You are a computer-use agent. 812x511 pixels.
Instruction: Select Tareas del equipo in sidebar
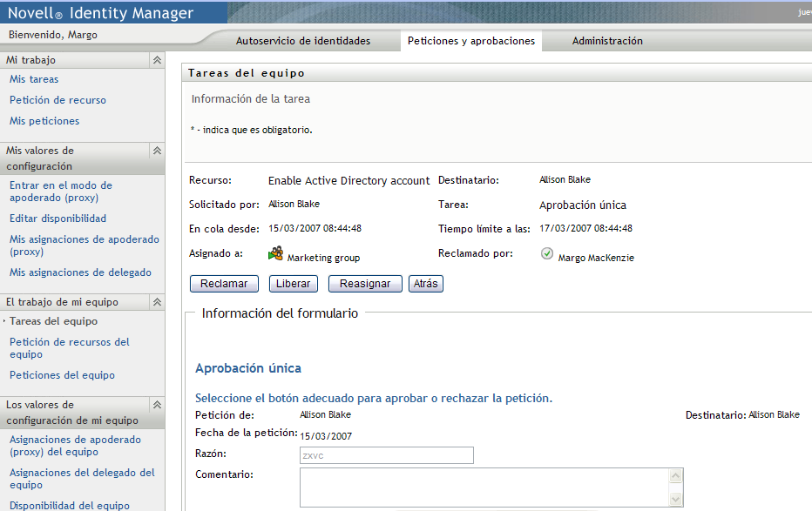[53, 321]
